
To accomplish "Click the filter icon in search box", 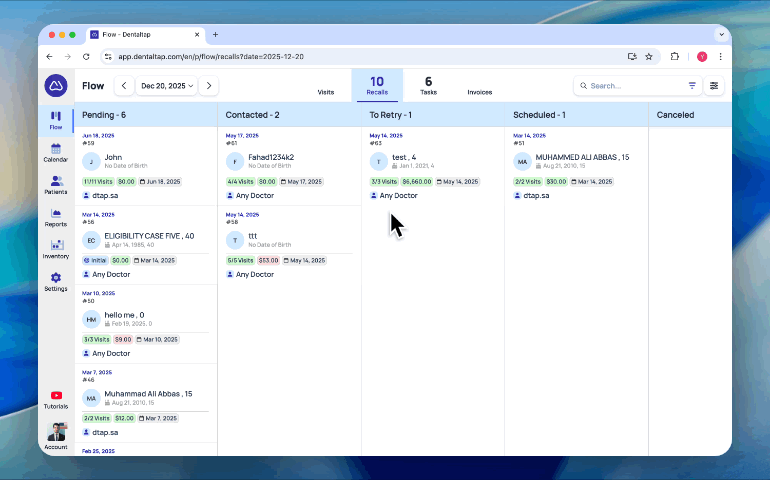I will [x=692, y=86].
